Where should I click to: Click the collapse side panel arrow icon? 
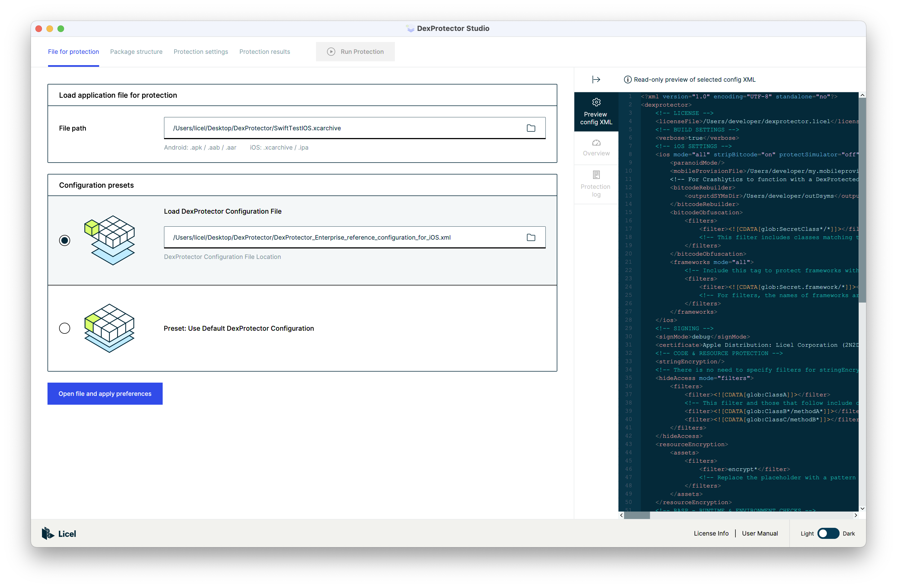[596, 80]
